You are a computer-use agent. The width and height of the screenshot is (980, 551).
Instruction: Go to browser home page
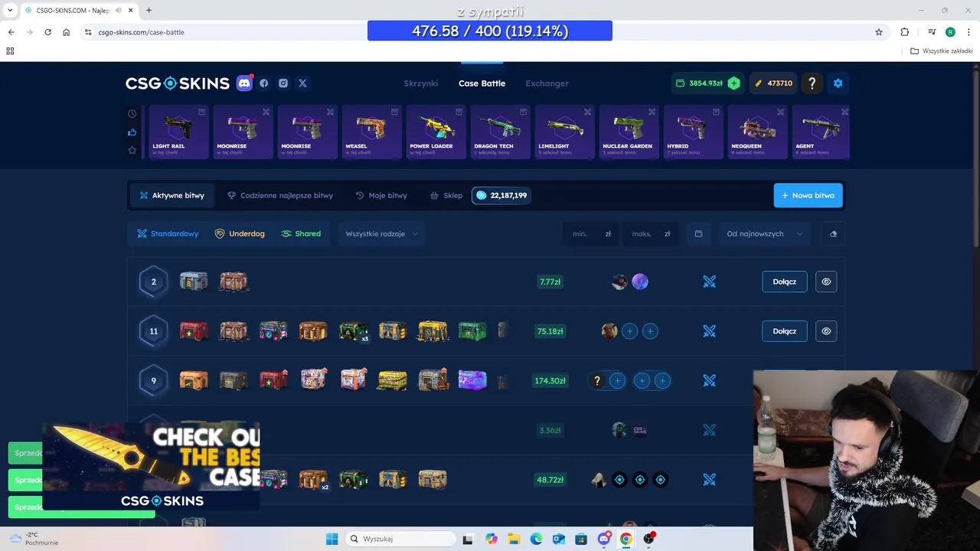67,32
